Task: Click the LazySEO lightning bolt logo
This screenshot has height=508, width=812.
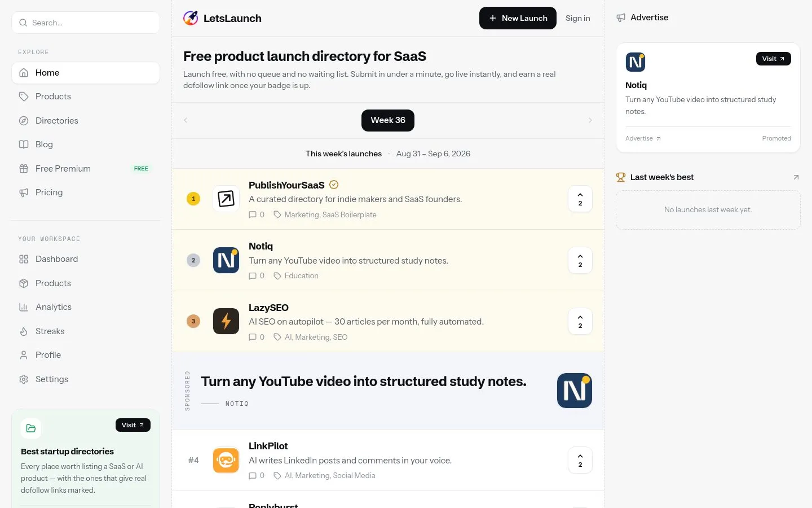Action: 226,321
